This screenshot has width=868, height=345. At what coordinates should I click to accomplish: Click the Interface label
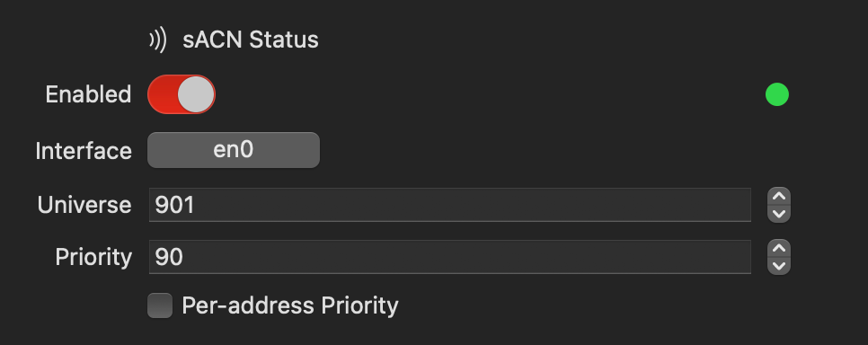(x=84, y=151)
